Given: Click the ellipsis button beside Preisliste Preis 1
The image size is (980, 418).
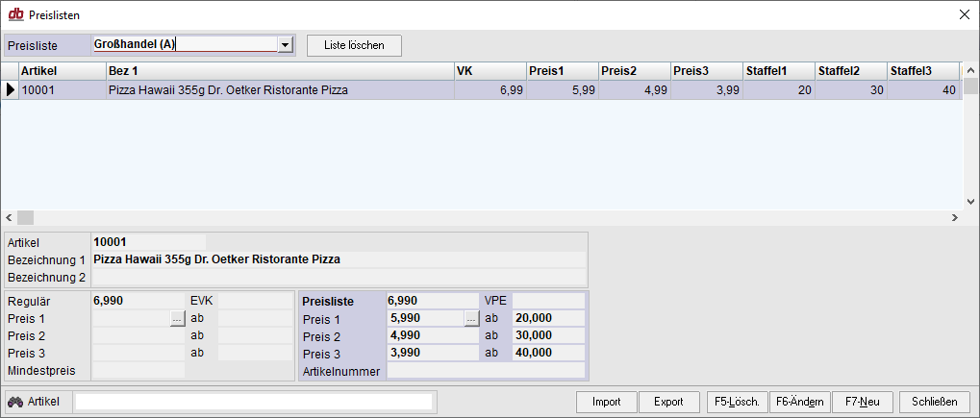Looking at the screenshot, I should coord(470,319).
